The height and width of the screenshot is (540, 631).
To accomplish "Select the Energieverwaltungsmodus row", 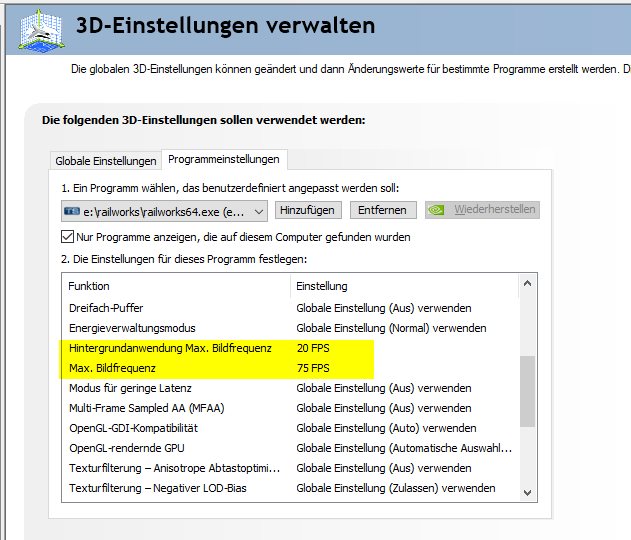I will (x=290, y=328).
